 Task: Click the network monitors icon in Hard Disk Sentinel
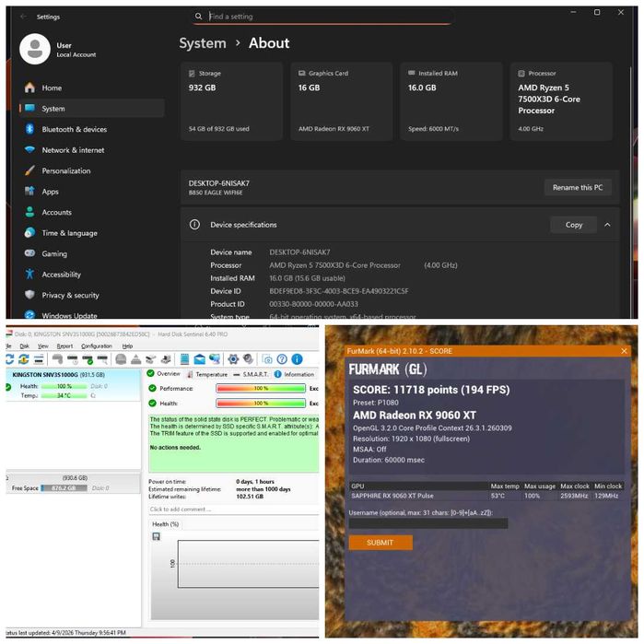coord(215,359)
